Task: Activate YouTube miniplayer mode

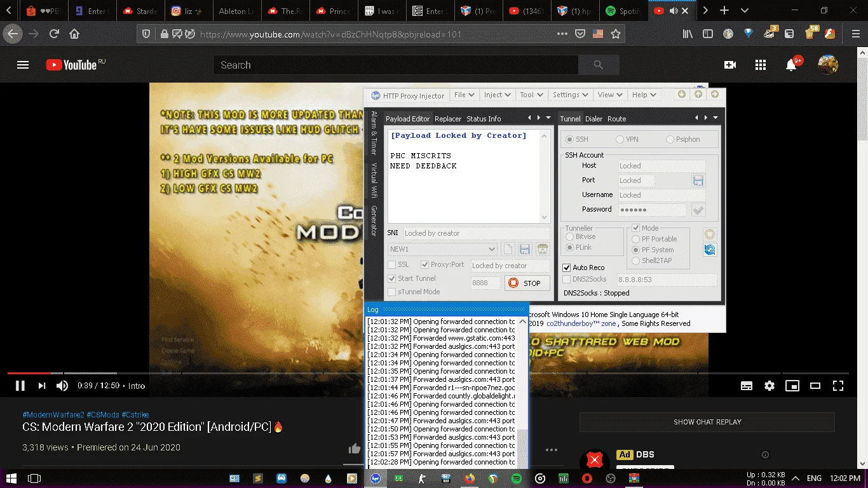Action: tap(792, 386)
